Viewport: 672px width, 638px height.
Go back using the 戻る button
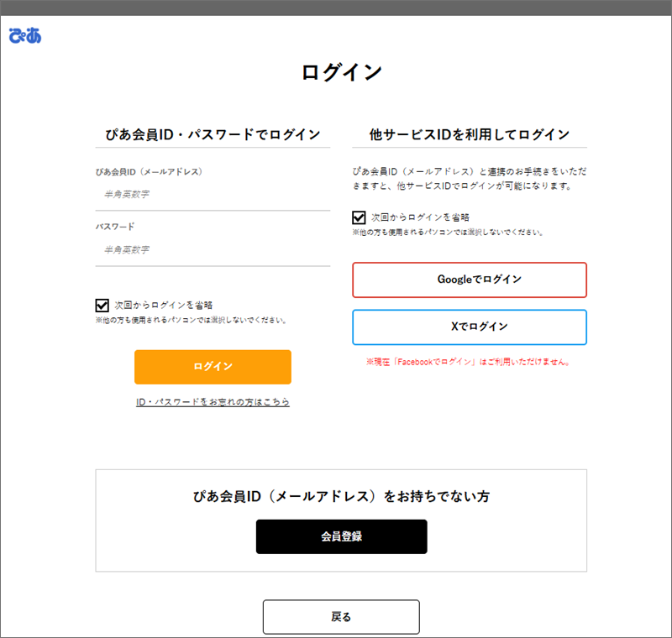341,617
